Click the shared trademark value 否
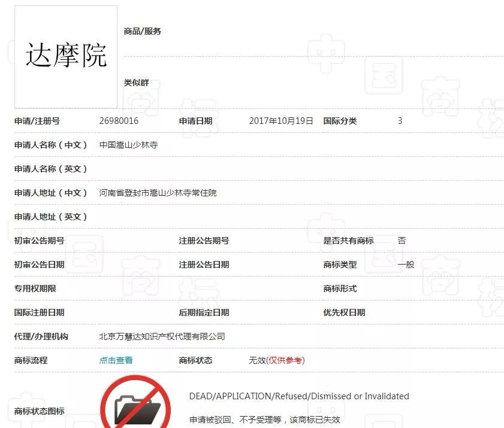504x428 pixels. pyautogui.click(x=402, y=241)
